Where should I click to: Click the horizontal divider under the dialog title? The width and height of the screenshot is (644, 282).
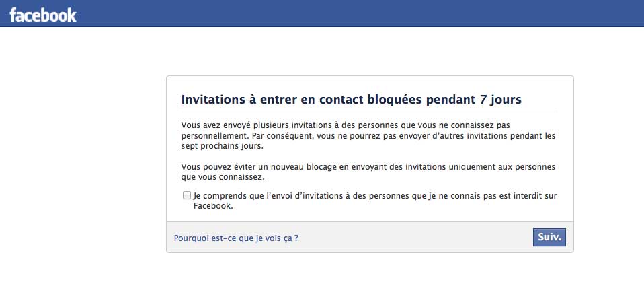click(x=370, y=112)
